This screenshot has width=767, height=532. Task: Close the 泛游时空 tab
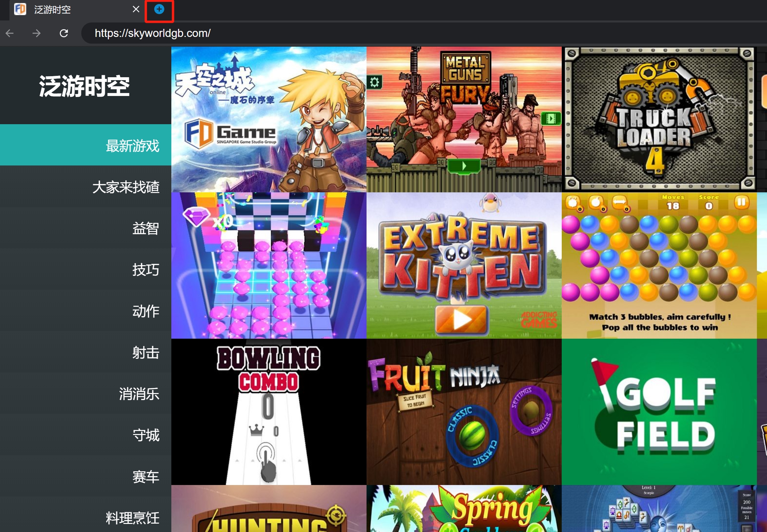pos(136,9)
